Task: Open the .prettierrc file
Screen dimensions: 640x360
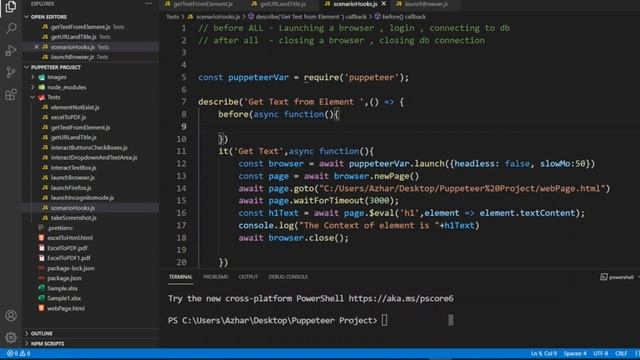Action: point(60,228)
